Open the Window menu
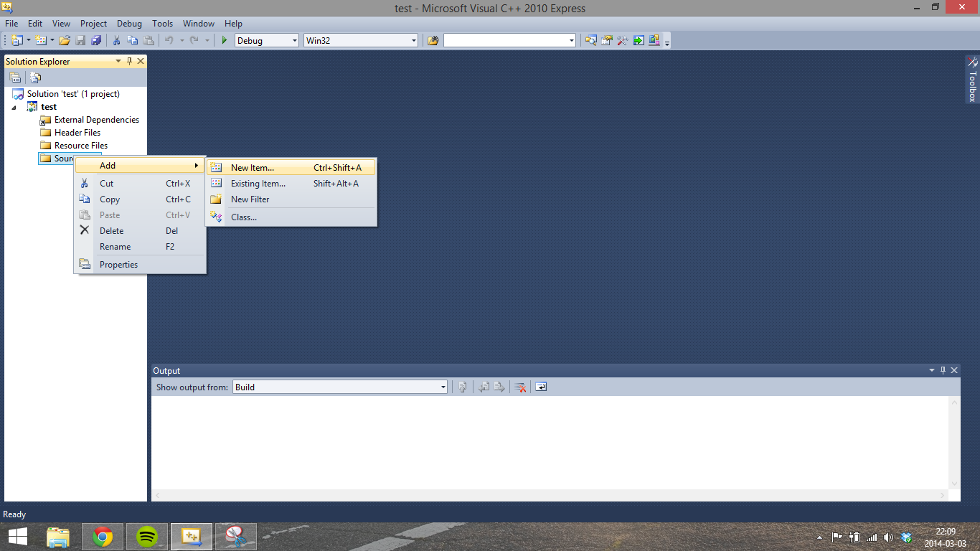Viewport: 980px width, 551px height. coord(199,24)
